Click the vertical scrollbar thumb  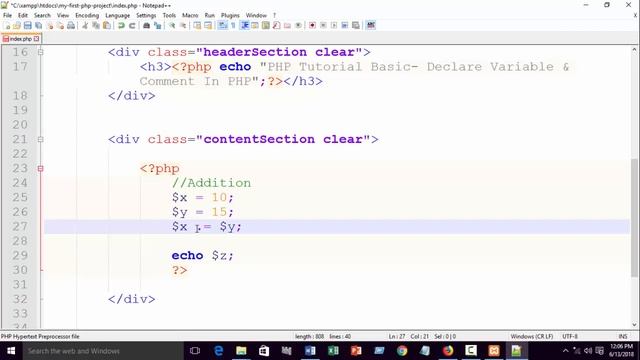[x=634, y=218]
